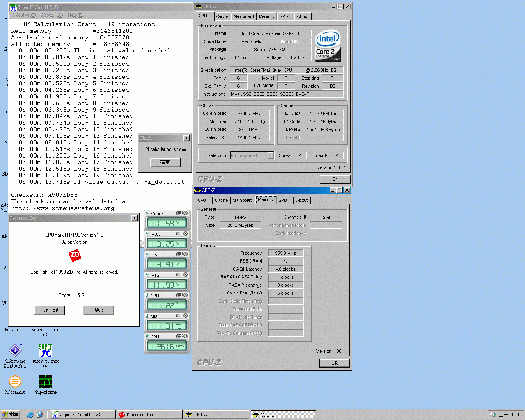
Task: Switch to About tab in upper CPU-Z
Action: tap(303, 16)
